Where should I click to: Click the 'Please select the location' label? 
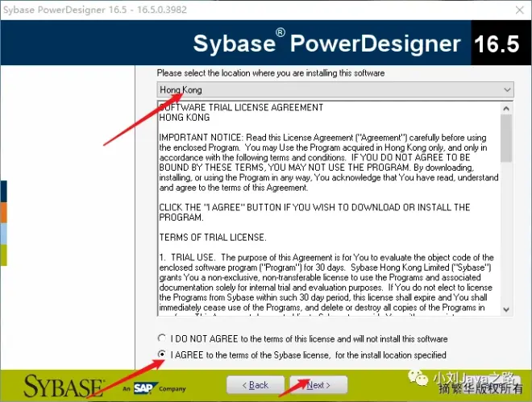tap(270, 73)
